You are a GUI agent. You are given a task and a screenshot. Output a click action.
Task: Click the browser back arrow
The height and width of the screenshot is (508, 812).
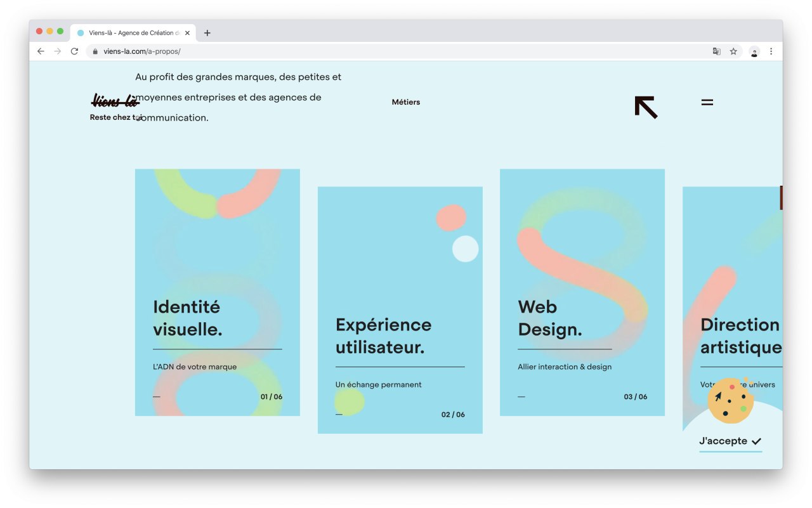click(x=41, y=51)
